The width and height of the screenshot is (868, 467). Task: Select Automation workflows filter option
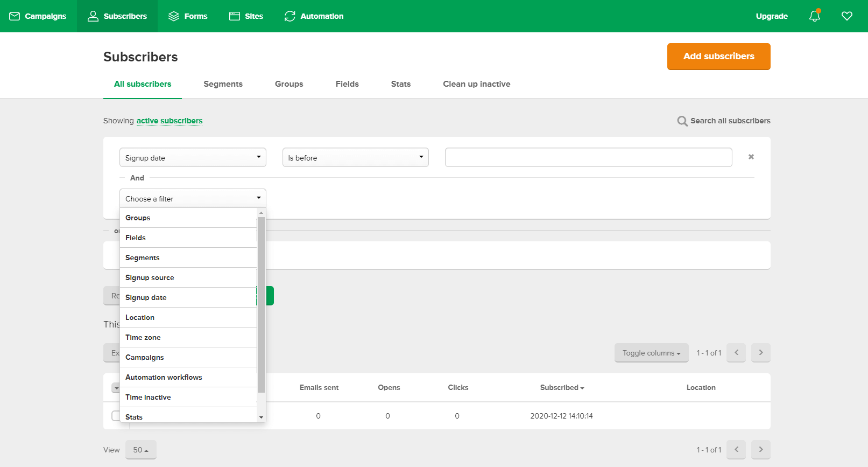point(188,377)
